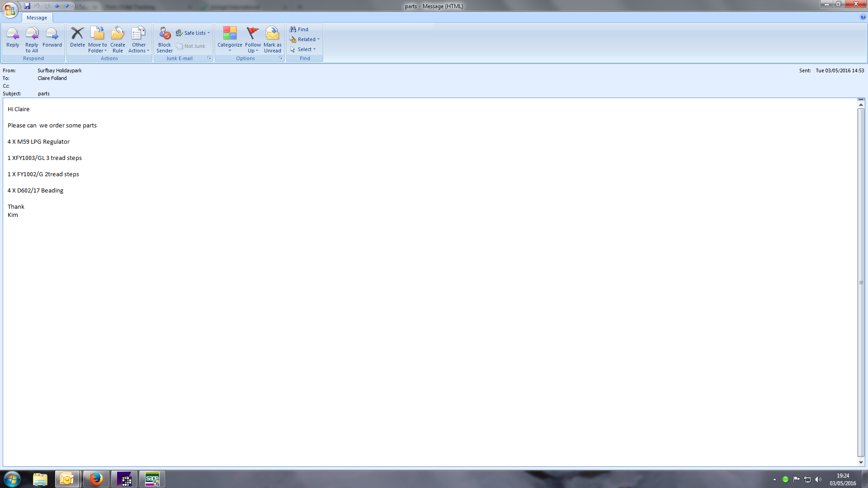Screen dimensions: 868x488
Task: Click Find in the ribbon
Action: (299, 29)
